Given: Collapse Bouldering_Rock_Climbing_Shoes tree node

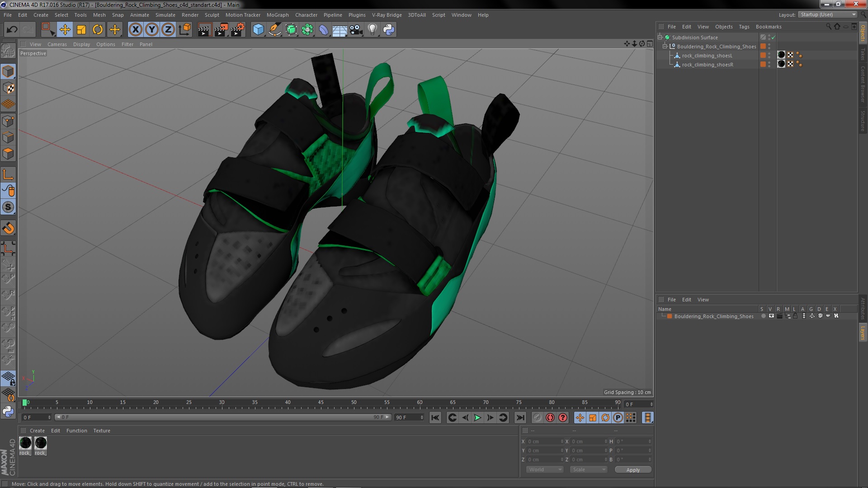Looking at the screenshot, I should point(665,47).
